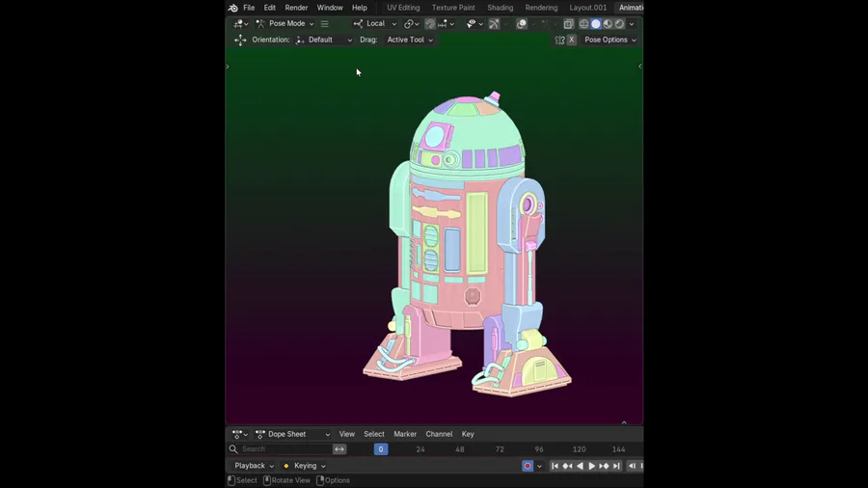This screenshot has width=868, height=488.
Task: Open the auto keyframing options dropdown
Action: 539,466
